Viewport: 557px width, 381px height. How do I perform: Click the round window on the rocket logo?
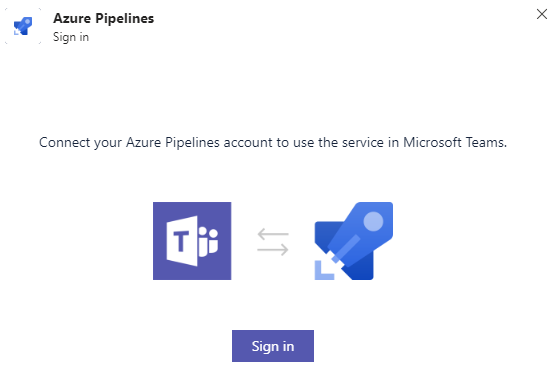(x=373, y=221)
